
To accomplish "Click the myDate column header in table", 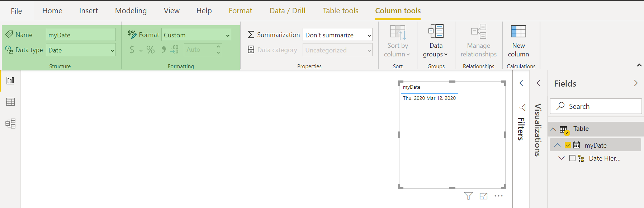I will tap(412, 87).
